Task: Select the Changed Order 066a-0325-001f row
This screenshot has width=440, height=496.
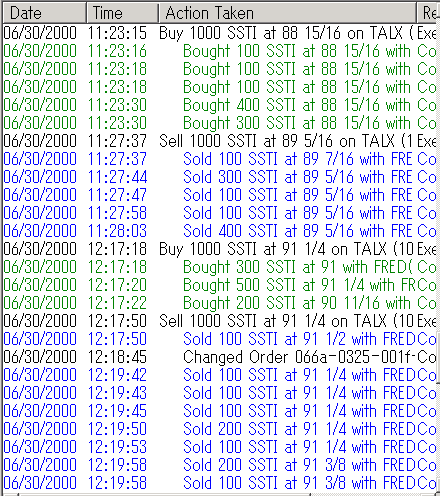Action: 220,357
